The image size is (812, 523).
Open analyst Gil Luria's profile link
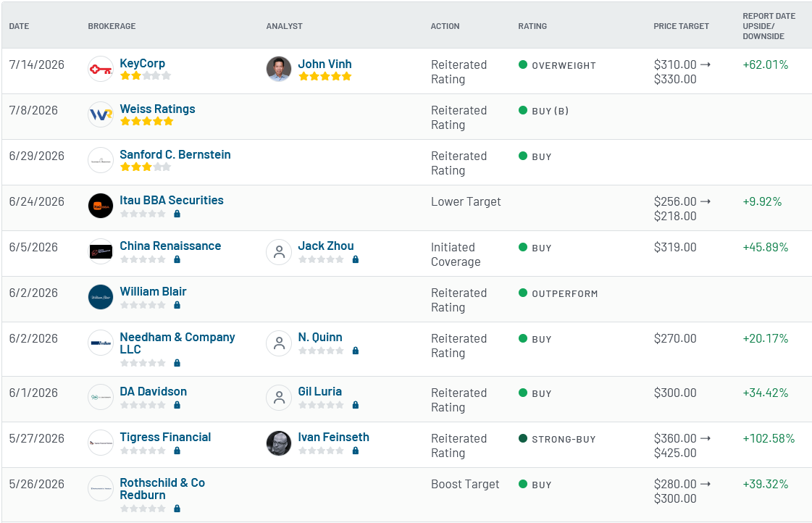coord(319,391)
